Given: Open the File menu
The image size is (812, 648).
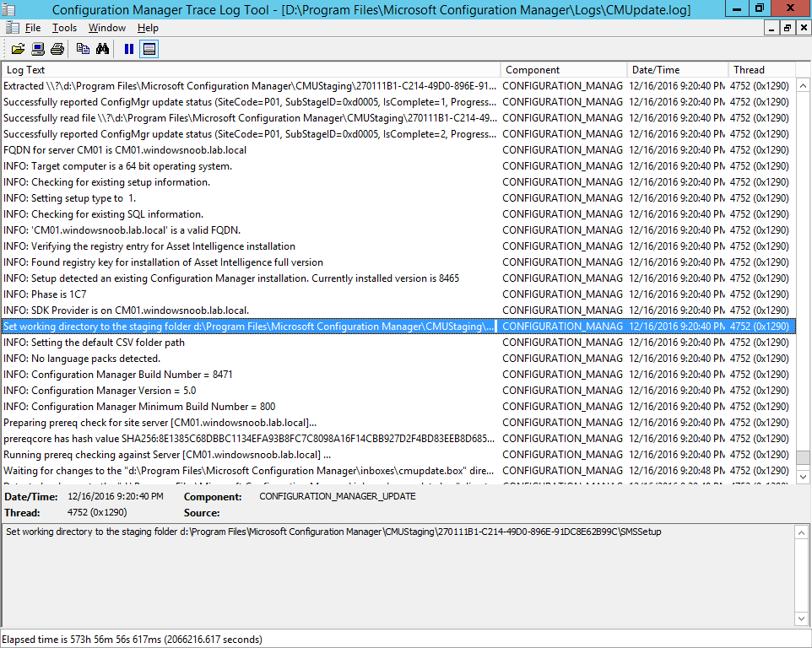Looking at the screenshot, I should pos(33,28).
